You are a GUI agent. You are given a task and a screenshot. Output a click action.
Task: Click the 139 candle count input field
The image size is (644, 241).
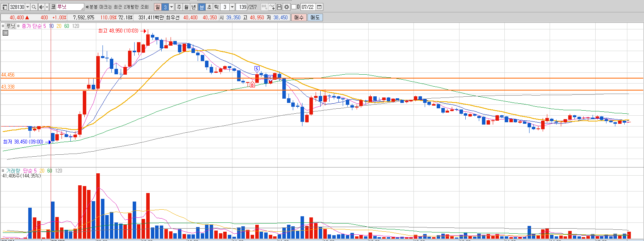pyautogui.click(x=241, y=7)
